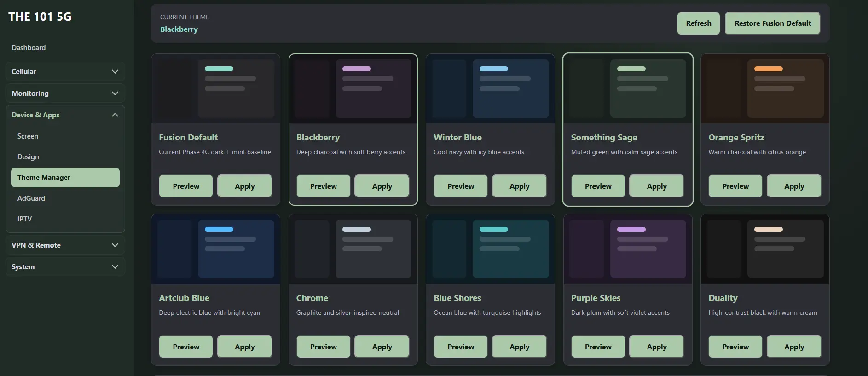Click the Duality theme preview image

point(765,249)
